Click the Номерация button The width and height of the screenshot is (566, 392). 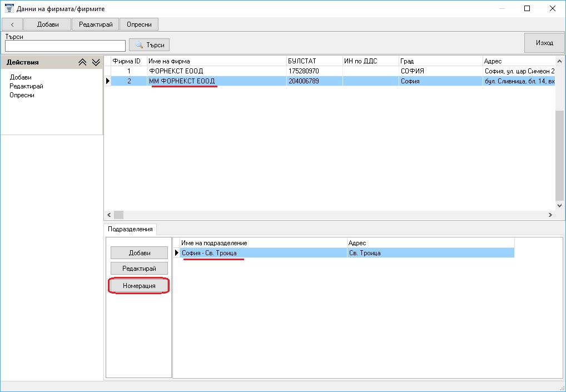139,286
